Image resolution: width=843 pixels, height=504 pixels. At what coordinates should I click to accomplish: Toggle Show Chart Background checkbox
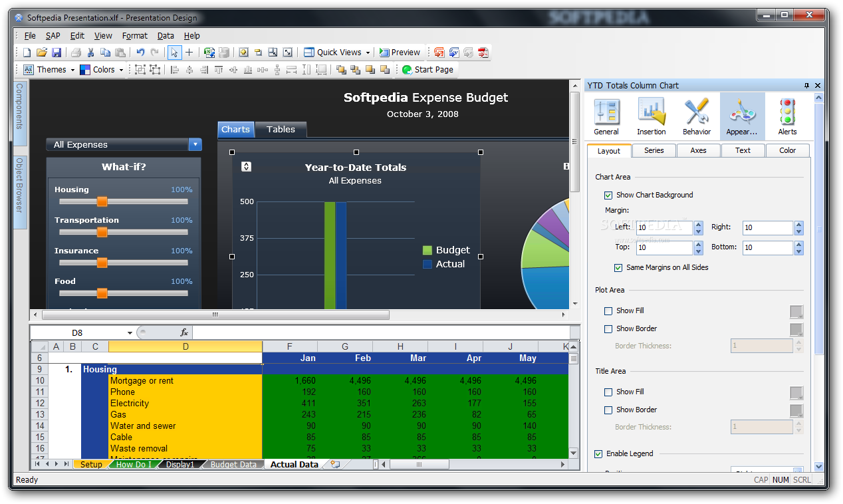(608, 195)
